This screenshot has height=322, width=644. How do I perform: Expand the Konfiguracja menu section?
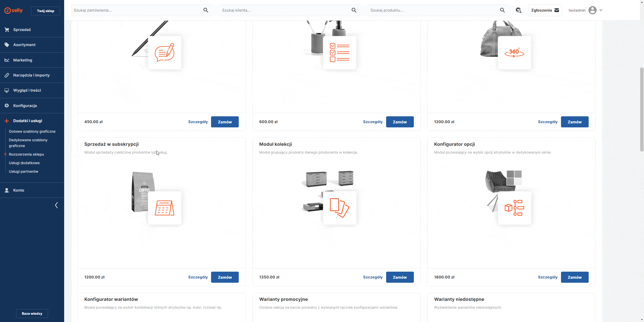[25, 105]
